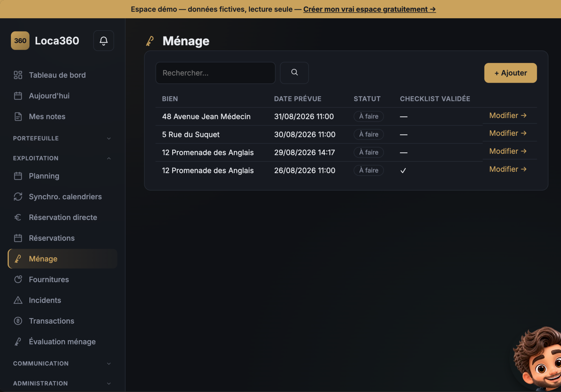561x392 pixels.
Task: Click the euro icon for Réservation directe
Action: click(x=18, y=217)
